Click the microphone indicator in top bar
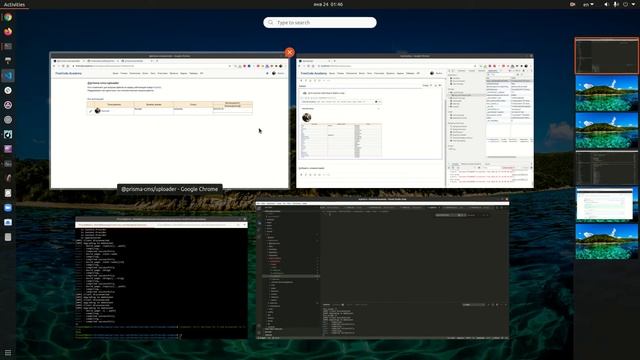Screen dimensions: 640x360 point(616,4)
